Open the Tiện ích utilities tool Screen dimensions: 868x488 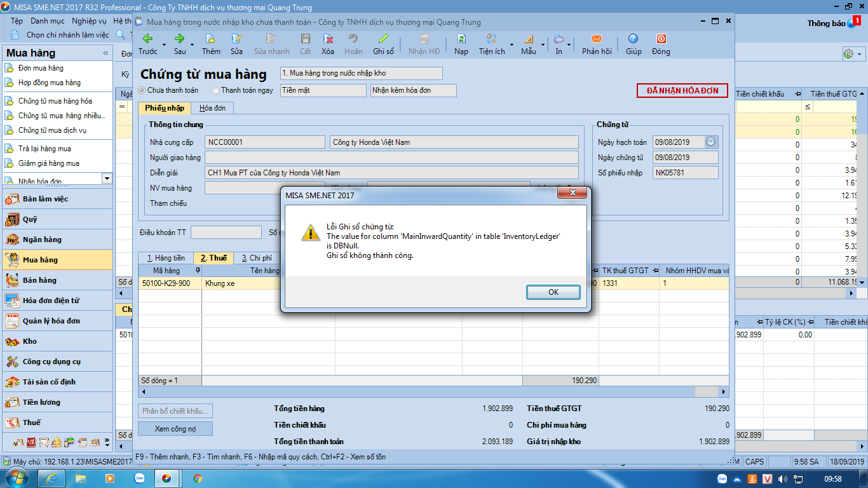click(x=492, y=44)
